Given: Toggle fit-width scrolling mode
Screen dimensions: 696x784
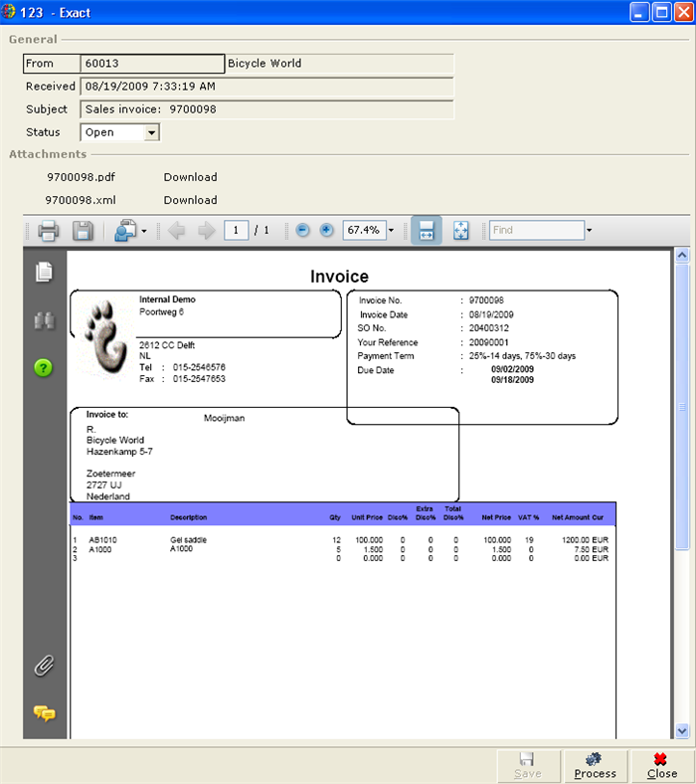Looking at the screenshot, I should pyautogui.click(x=426, y=231).
